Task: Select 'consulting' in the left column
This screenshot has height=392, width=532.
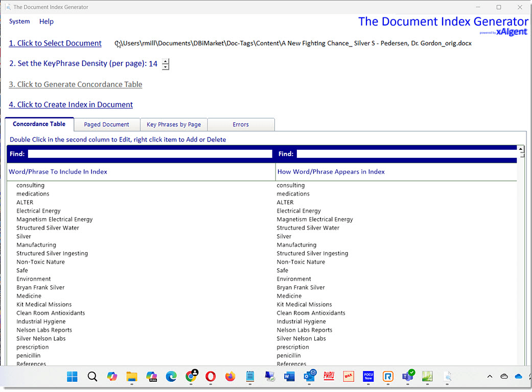Action: tap(30, 186)
